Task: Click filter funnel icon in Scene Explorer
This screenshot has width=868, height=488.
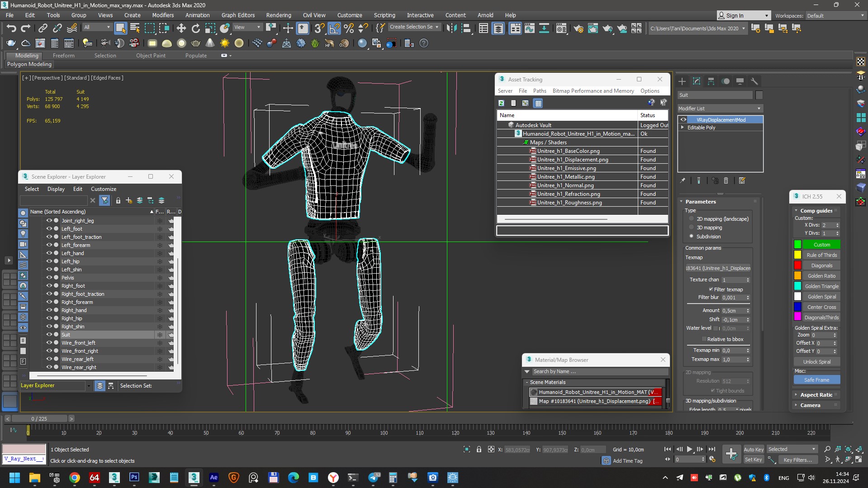Action: coord(104,200)
